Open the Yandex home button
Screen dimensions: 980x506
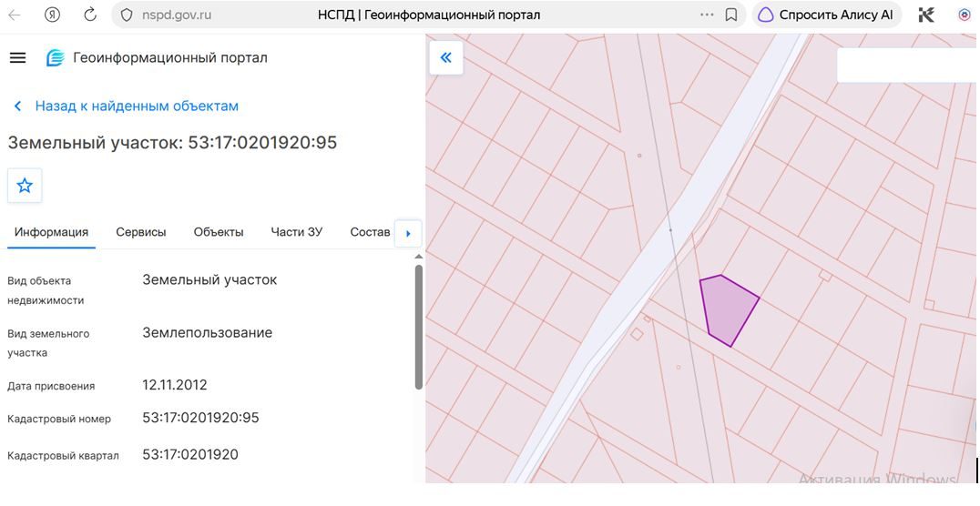pos(53,15)
